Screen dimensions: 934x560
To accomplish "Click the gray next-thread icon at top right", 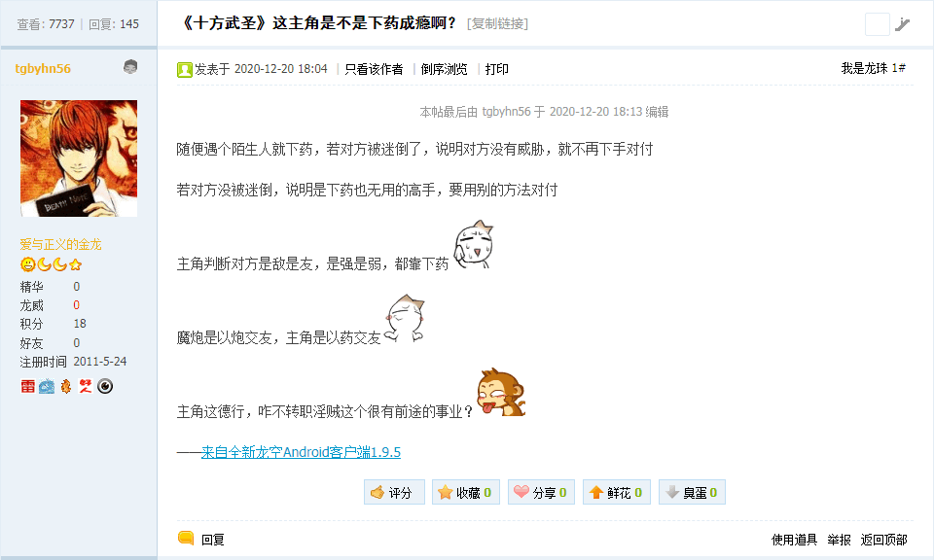I will coord(903,23).
